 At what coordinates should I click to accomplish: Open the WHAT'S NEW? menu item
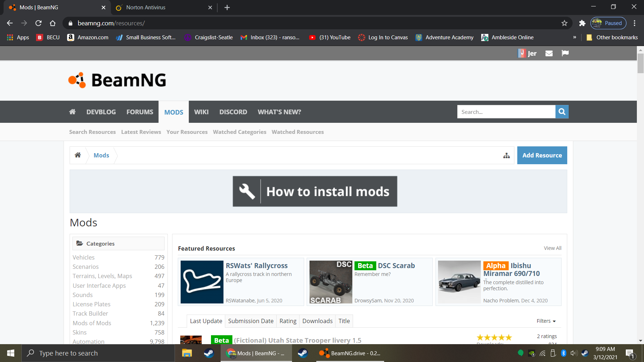[x=280, y=112]
